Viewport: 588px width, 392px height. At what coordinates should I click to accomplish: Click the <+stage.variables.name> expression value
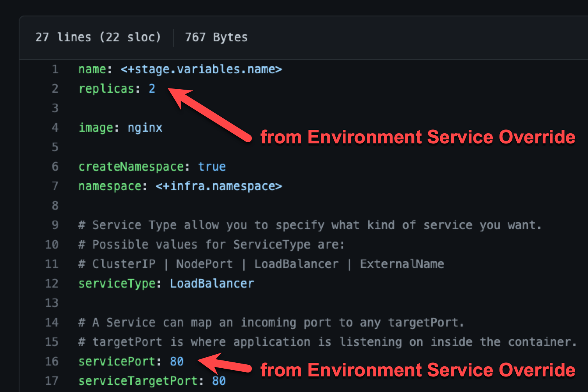(x=201, y=69)
